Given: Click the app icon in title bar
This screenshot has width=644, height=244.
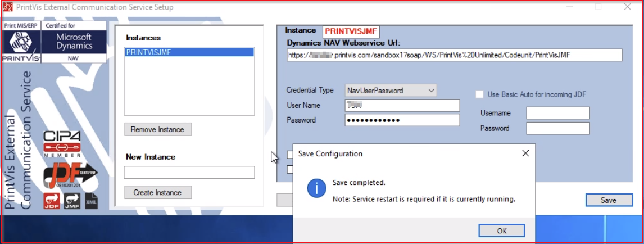Looking at the screenshot, I should 8,7.
